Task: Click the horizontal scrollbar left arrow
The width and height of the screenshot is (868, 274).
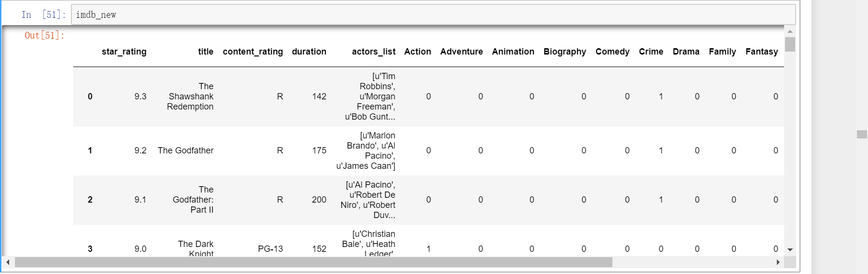Action: (x=8, y=262)
